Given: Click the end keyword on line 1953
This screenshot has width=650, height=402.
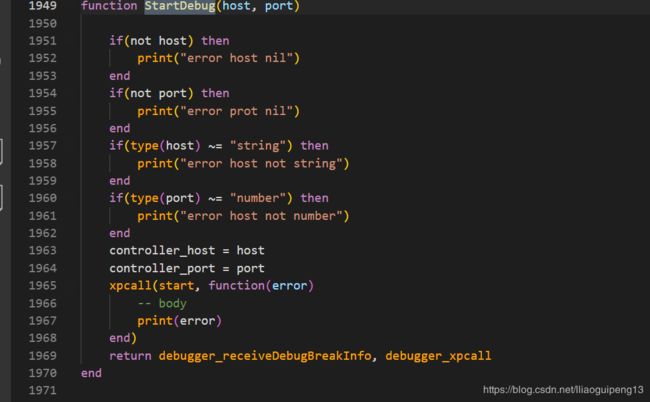Looking at the screenshot, I should point(120,76).
